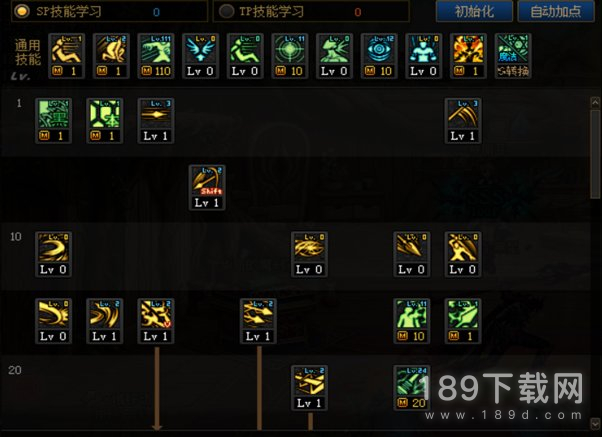This screenshot has width=602, height=437.
Task: Select the Lv.111 general skill showing 110
Action: [156, 56]
